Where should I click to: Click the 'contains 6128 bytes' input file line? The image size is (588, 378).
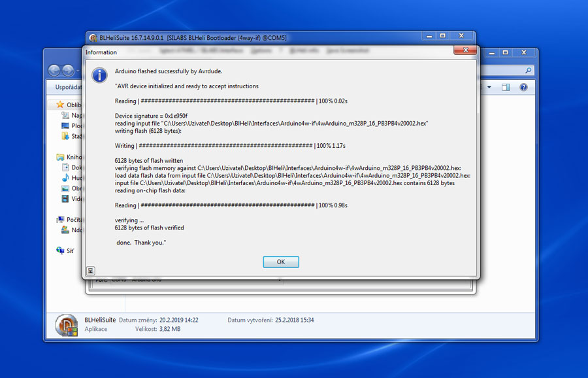coord(285,183)
